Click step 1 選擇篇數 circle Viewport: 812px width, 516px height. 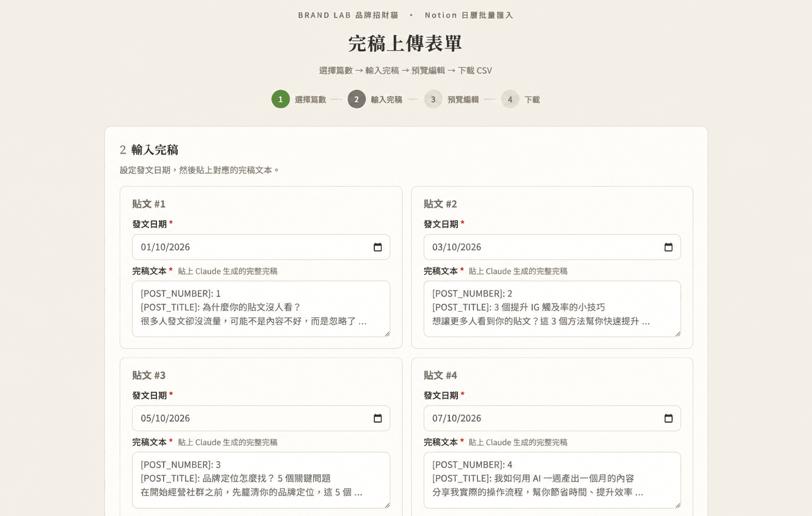coord(281,99)
